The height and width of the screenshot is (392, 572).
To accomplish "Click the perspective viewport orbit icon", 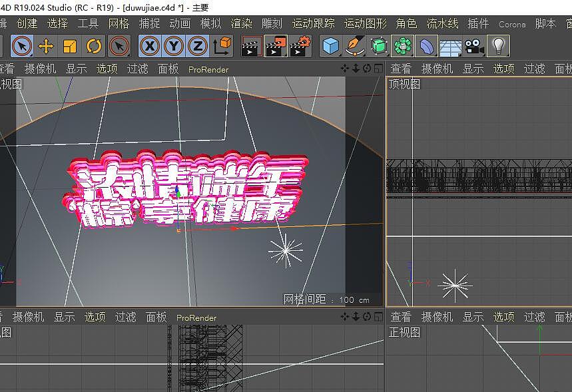I will coord(367,68).
